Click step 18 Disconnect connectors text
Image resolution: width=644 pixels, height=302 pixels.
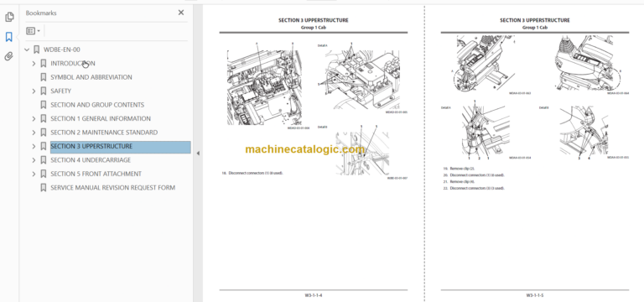(252, 173)
